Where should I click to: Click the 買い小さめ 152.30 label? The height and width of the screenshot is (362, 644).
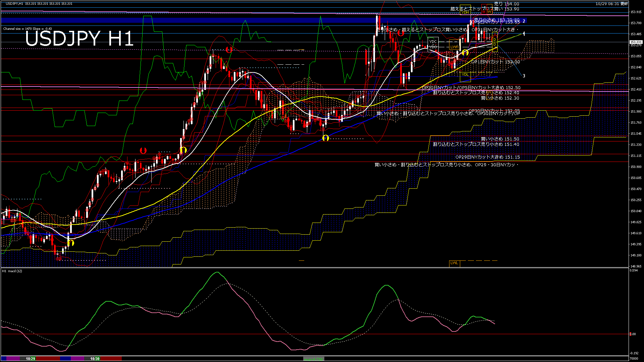(x=500, y=98)
